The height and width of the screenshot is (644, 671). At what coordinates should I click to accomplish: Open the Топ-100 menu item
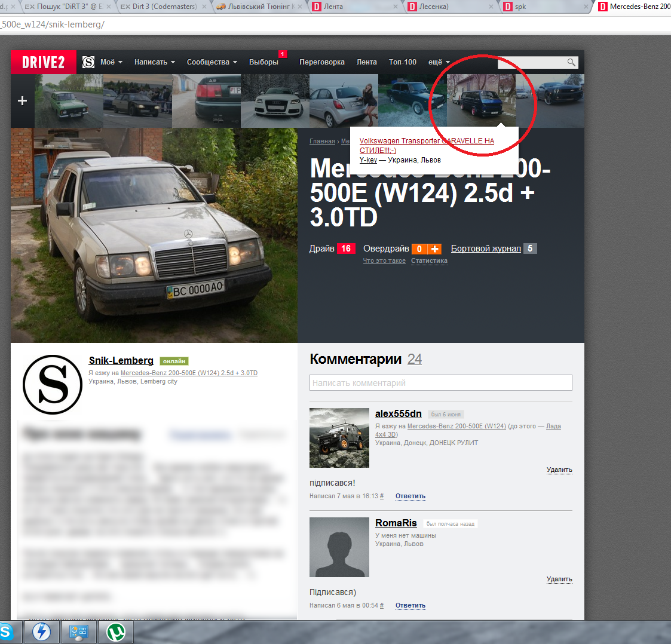click(x=402, y=62)
